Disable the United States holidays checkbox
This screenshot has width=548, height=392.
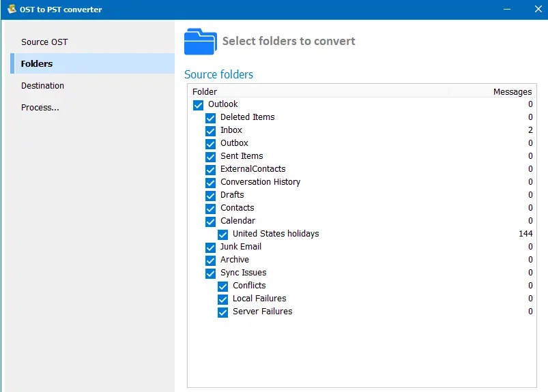point(222,235)
